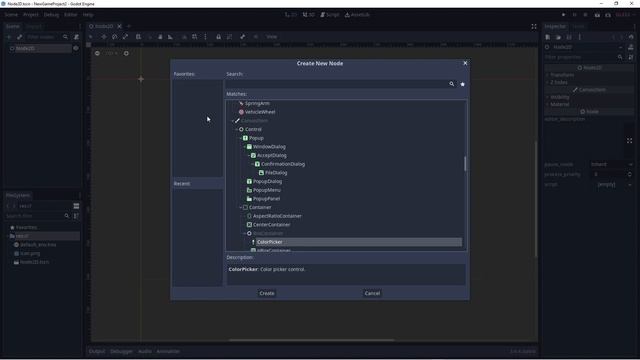Click the Search field in Create New Node
640x360 pixels.
[x=337, y=84]
